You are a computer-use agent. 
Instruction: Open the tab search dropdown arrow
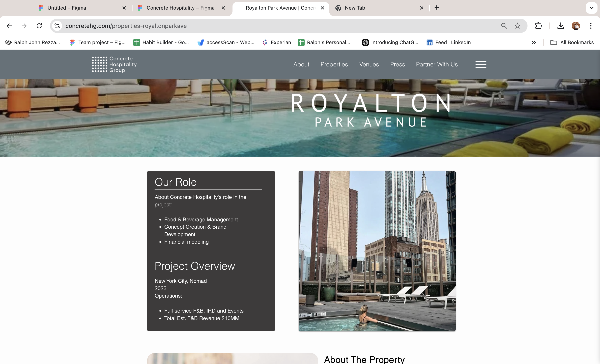pyautogui.click(x=591, y=8)
